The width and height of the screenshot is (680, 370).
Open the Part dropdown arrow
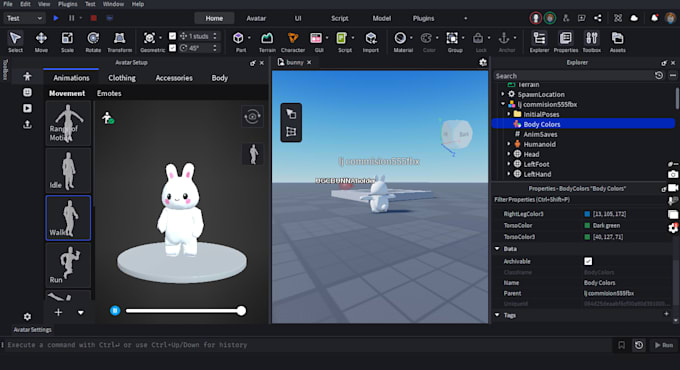point(249,38)
